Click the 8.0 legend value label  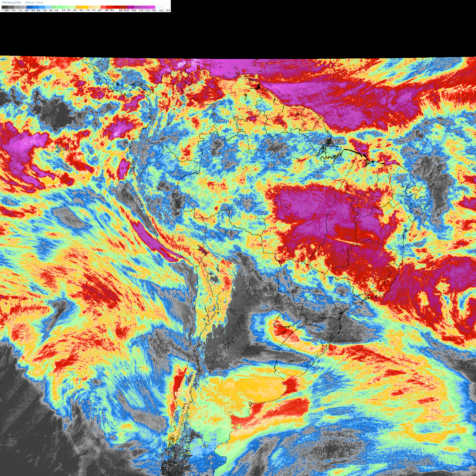(x=99, y=10)
